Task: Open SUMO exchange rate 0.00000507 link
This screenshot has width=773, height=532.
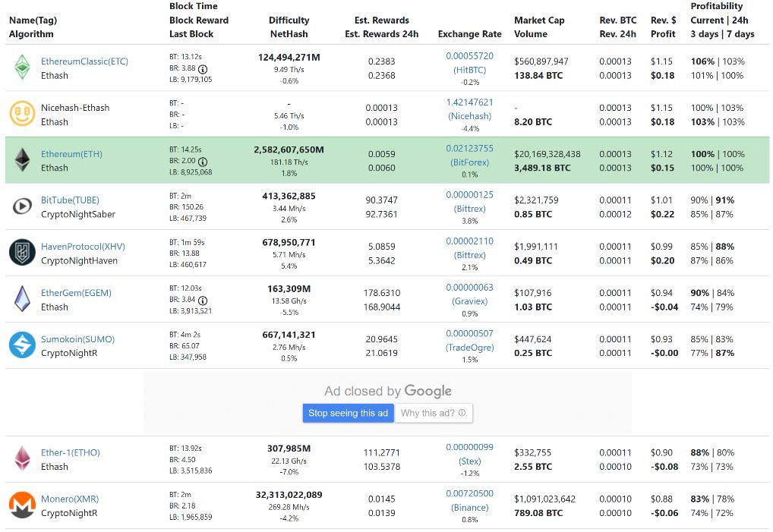Action: (470, 333)
